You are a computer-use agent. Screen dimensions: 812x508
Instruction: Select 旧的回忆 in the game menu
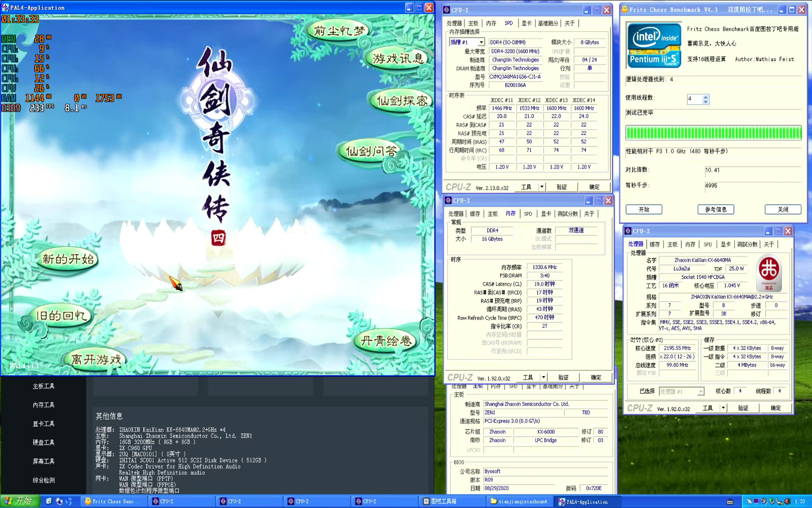pyautogui.click(x=62, y=316)
